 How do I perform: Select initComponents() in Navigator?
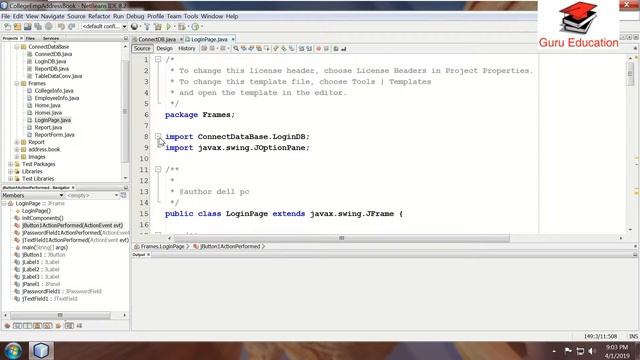42,218
